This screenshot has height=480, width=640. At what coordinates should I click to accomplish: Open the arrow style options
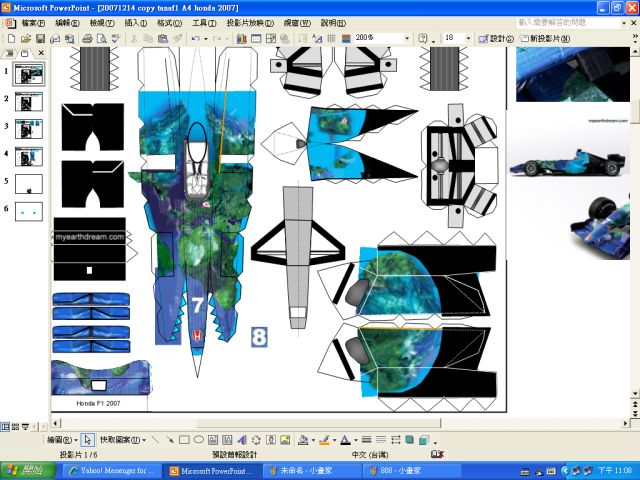coord(396,440)
